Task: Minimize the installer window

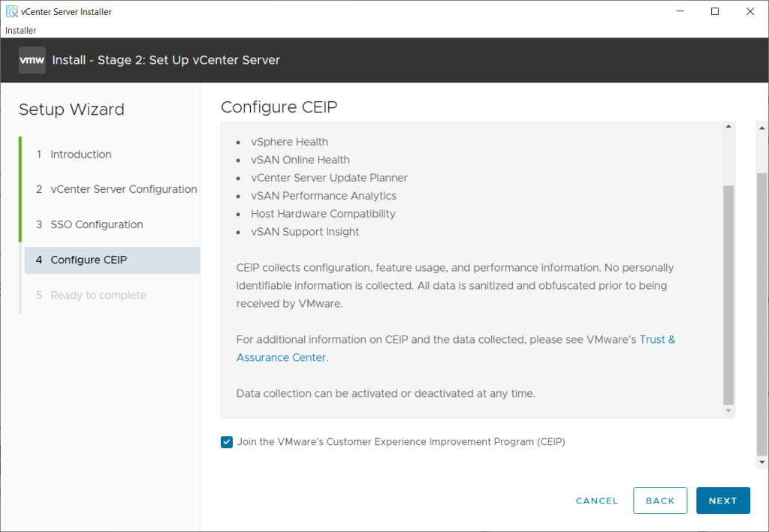Action: click(680, 11)
